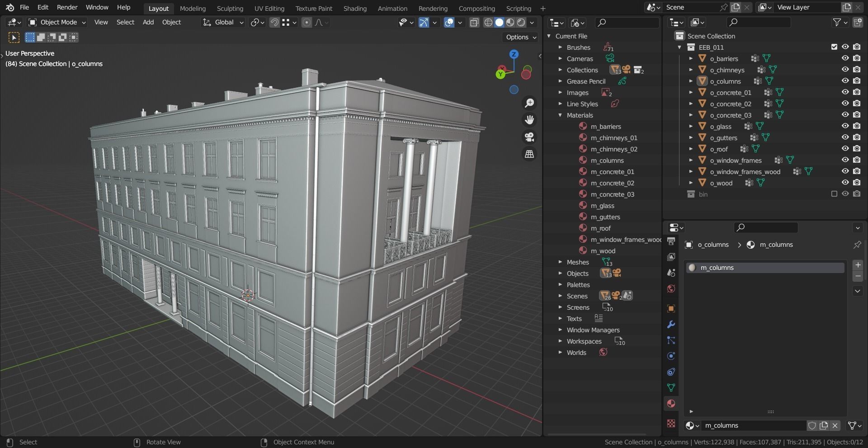Viewport: 868px width, 448px height.
Task: Open the File menu
Action: [x=24, y=7]
